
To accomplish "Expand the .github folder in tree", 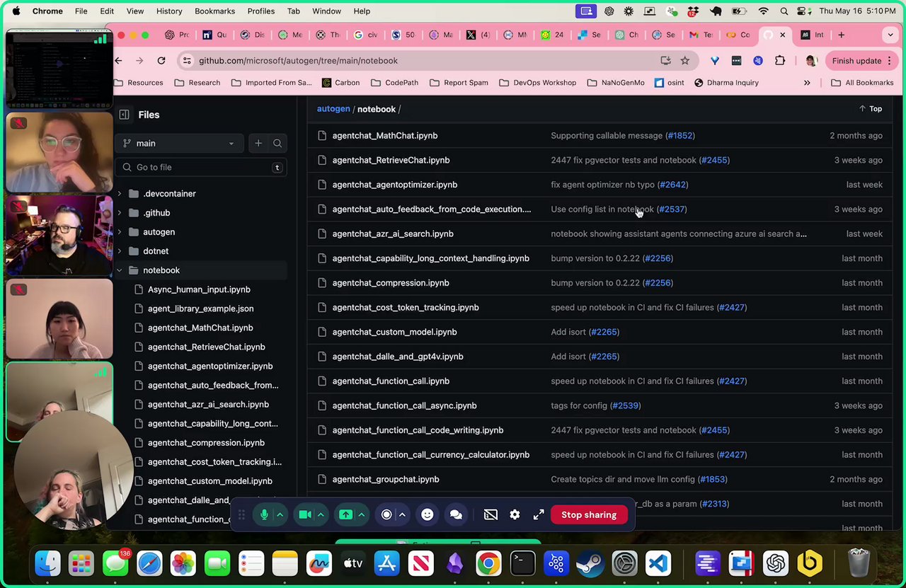I will tap(119, 212).
